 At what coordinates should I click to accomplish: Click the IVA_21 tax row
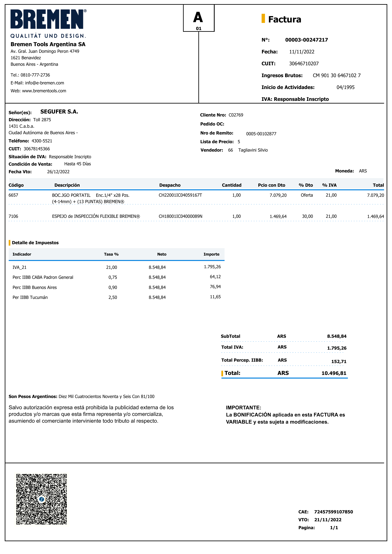20,267
